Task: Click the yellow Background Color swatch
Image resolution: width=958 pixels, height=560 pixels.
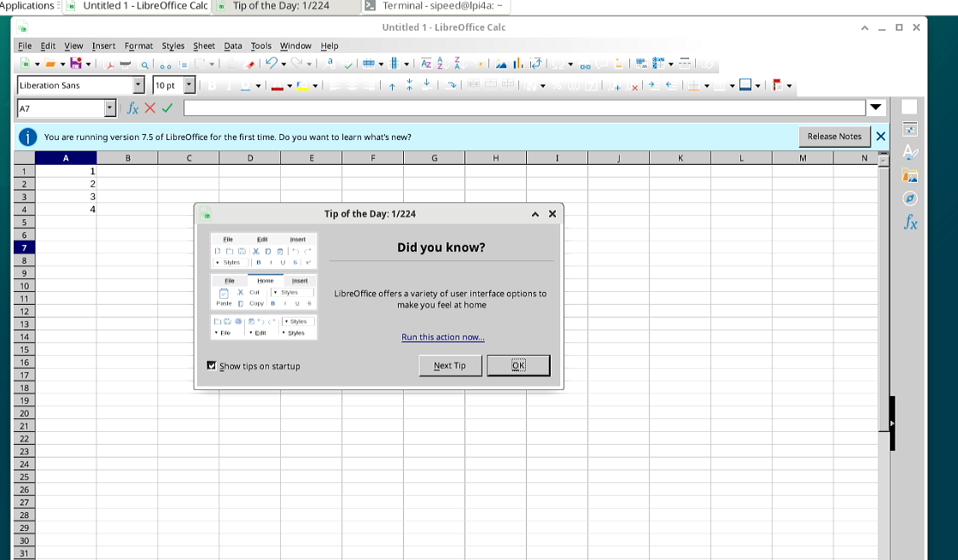Action: (302, 86)
